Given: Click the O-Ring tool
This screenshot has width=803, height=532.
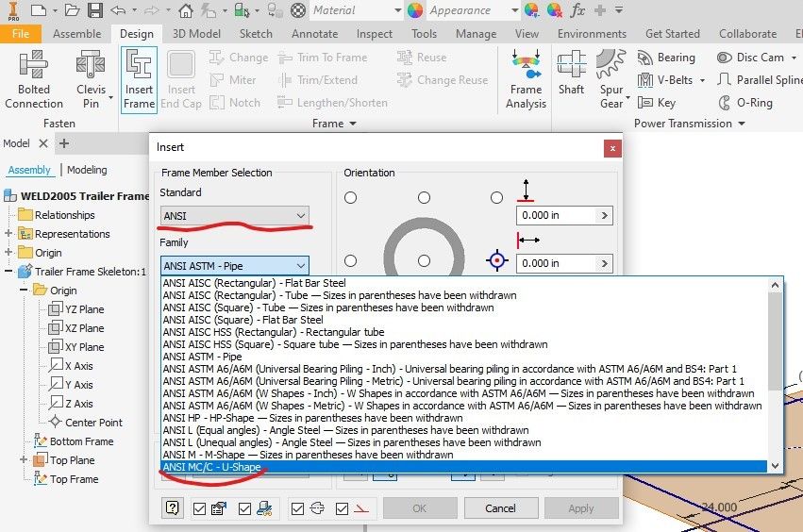Looking at the screenshot, I should coord(745,103).
